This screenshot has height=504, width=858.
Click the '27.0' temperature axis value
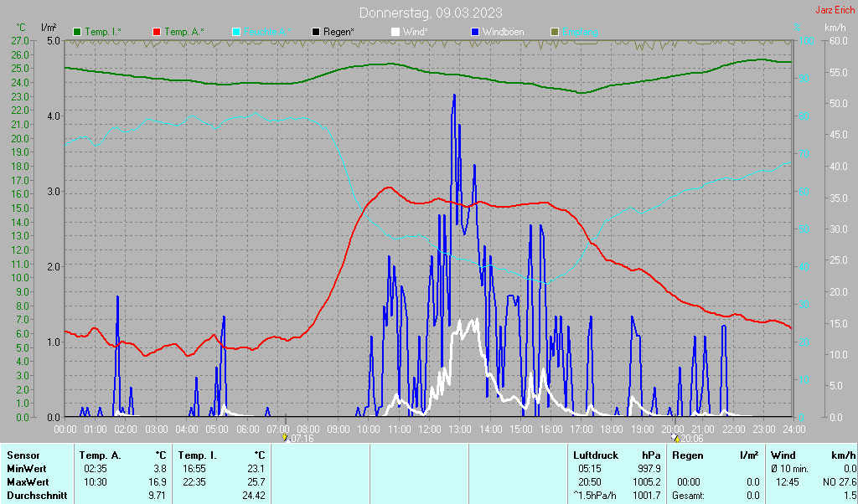point(20,40)
